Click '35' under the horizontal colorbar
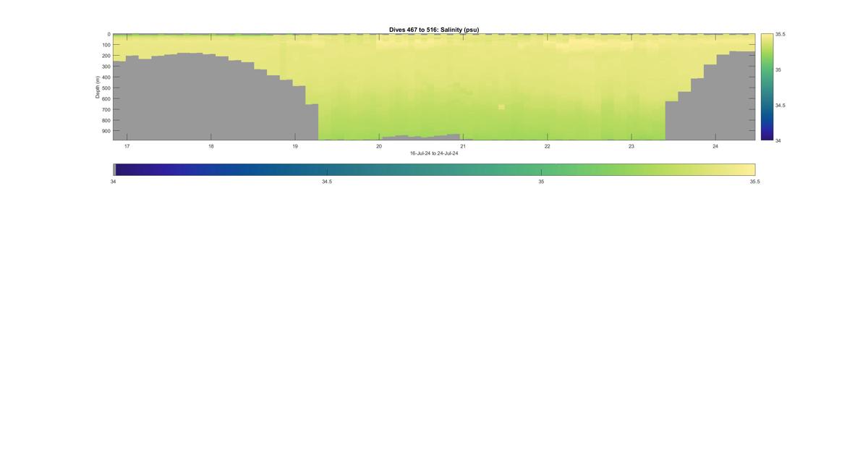This screenshot has width=868, height=450. point(541,182)
